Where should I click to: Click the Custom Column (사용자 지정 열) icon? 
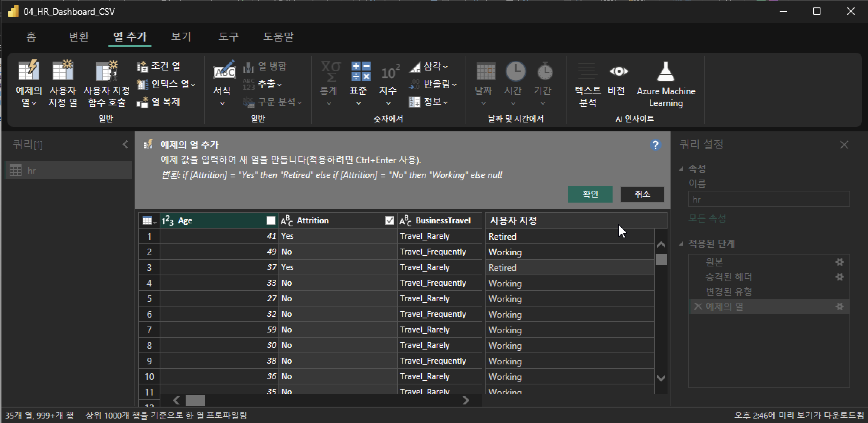point(63,72)
